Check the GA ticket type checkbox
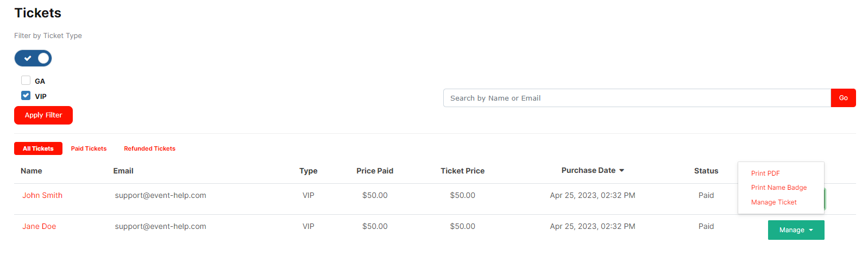868x267 pixels. 26,80
